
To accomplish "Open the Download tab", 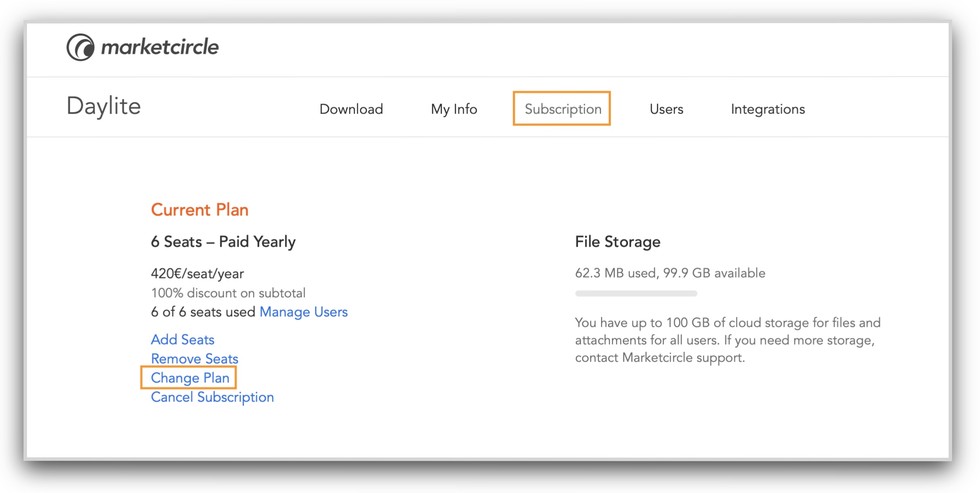I will tap(351, 109).
